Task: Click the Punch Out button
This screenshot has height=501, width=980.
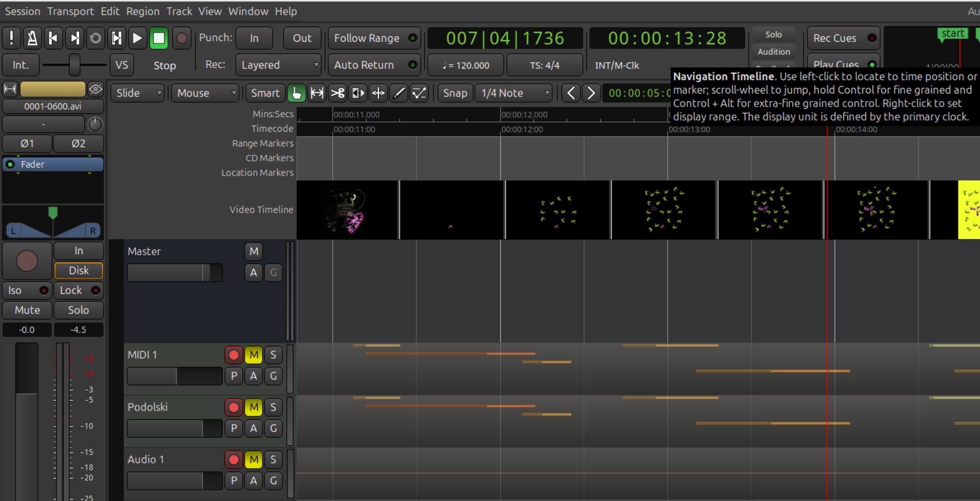Action: pos(302,38)
